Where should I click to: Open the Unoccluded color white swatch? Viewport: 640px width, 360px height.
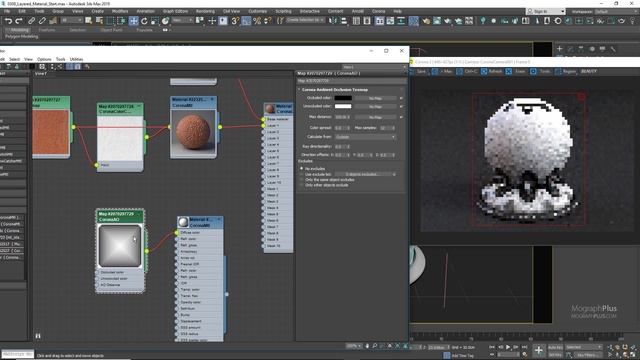[x=343, y=107]
